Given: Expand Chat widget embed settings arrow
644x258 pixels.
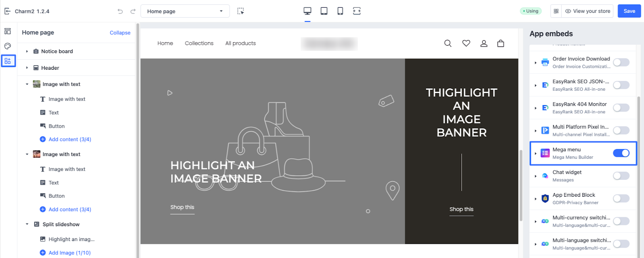Looking at the screenshot, I should [536, 176].
